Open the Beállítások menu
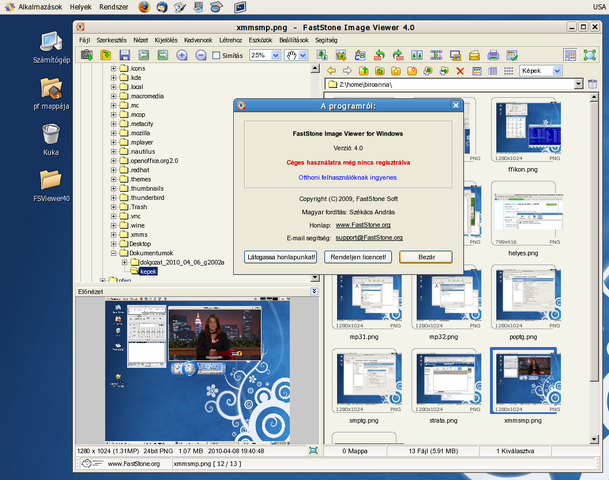This screenshot has height=480, width=609. click(x=292, y=40)
